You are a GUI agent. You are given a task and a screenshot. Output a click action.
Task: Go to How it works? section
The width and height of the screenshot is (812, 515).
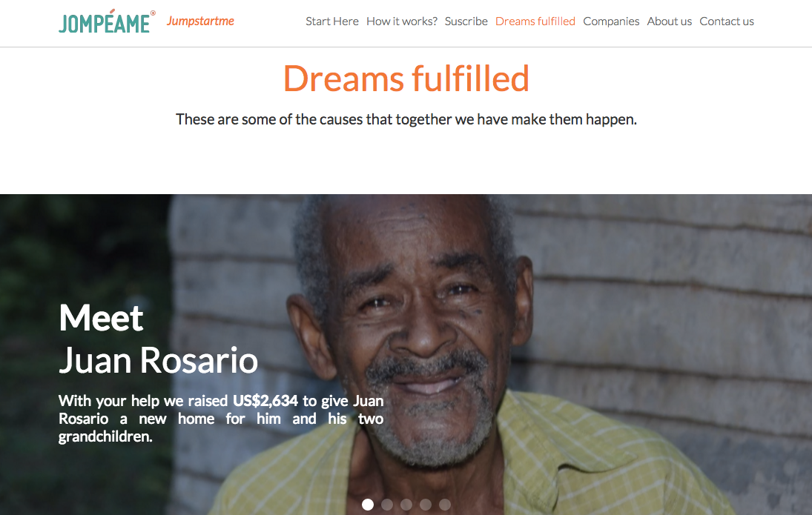point(402,21)
